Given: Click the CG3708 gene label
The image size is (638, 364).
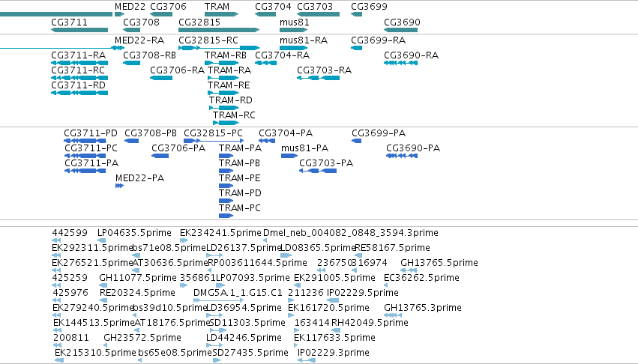Looking at the screenshot, I should 141,22.
